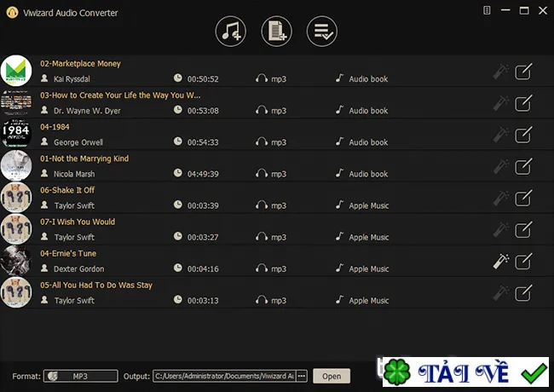Select title 02-Marketplace Money
Viewport: 554px width, 392px height.
[80, 64]
